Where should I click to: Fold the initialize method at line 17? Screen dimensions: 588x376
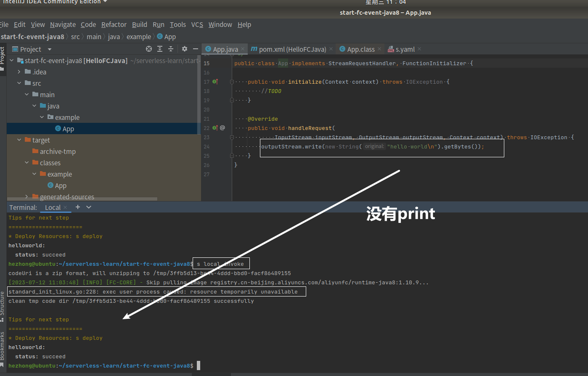[x=232, y=82]
